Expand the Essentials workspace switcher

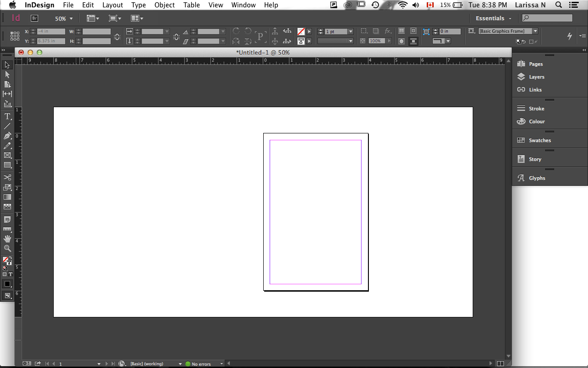point(494,18)
